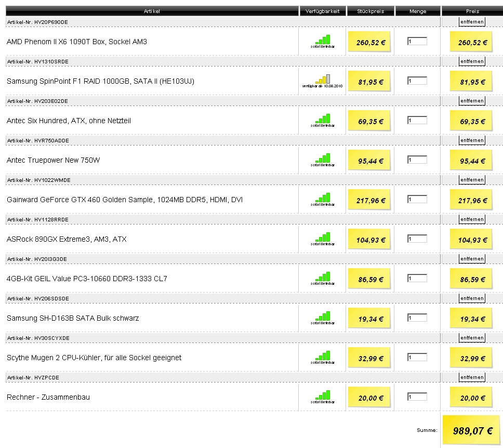Remove article HV206SDSDE with entfernen button
503x448 pixels.
[x=472, y=298]
